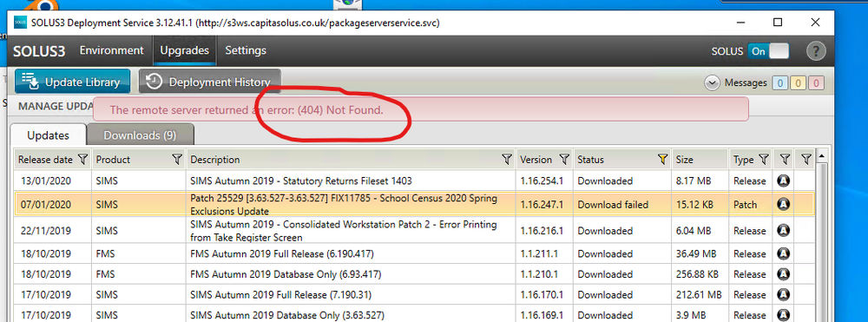This screenshot has width=868, height=322.
Task: Open the Description column filter funnel
Action: 506,160
